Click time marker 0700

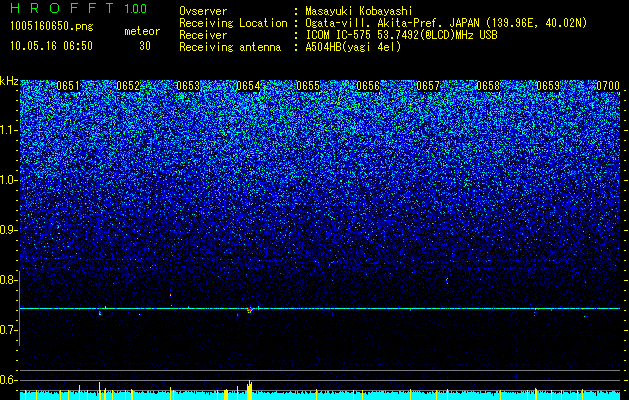click(608, 86)
